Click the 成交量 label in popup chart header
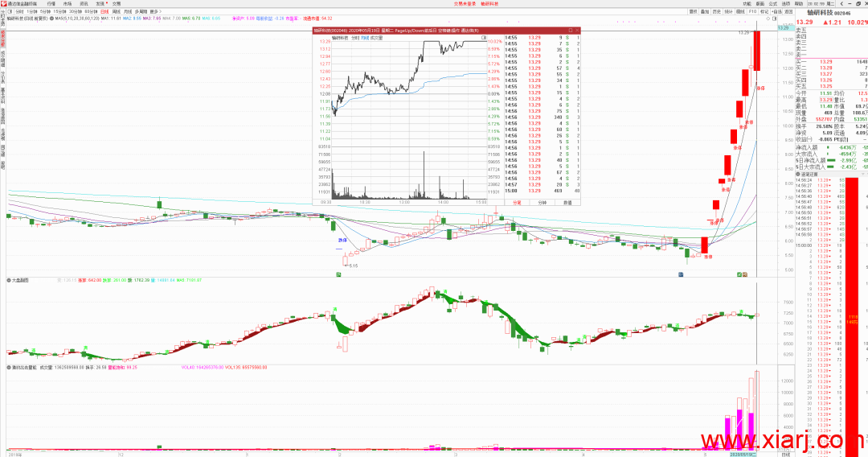Viewport: 868px width, 457px height. 376,39
